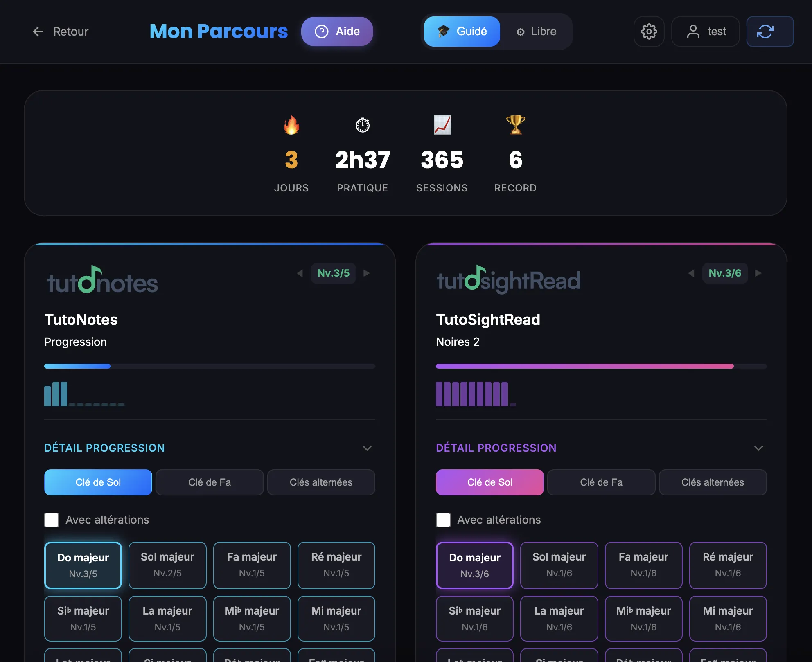Click the TutoNotes blue progress bar
812x662 pixels.
pyautogui.click(x=210, y=366)
